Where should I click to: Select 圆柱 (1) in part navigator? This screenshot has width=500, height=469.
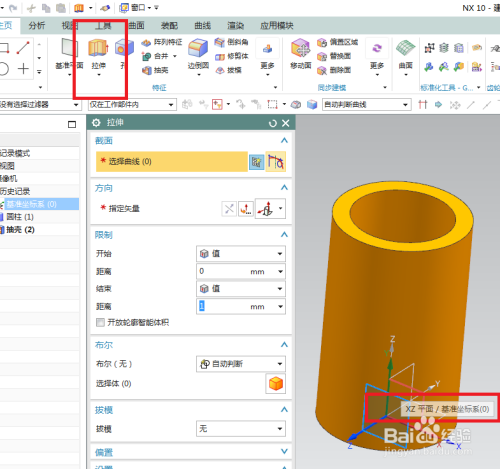(x=20, y=217)
